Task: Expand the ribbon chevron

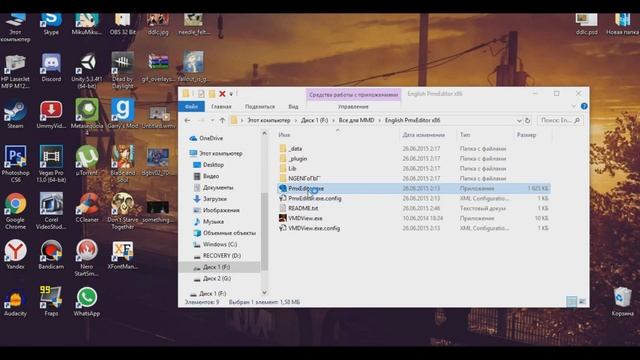Action: tap(574, 106)
